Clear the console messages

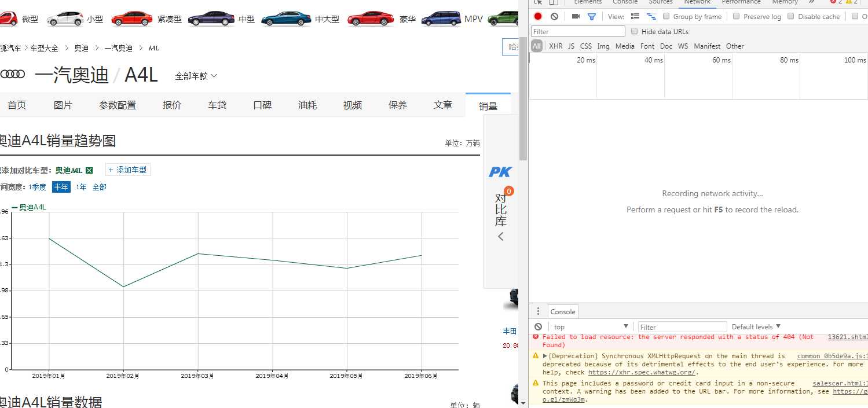tap(538, 327)
